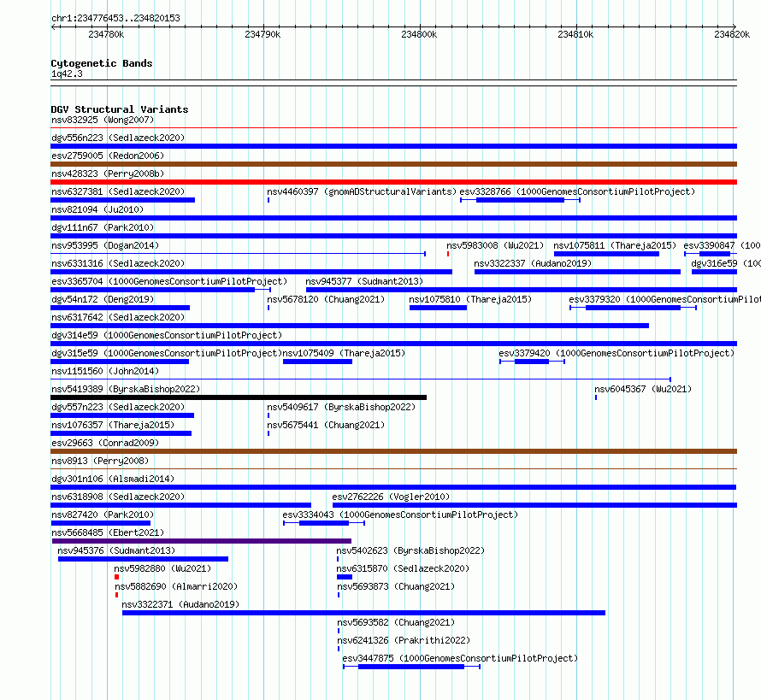Click nsv6241326 (Prakrithi2022) label
761x700 pixels.
[404, 640]
